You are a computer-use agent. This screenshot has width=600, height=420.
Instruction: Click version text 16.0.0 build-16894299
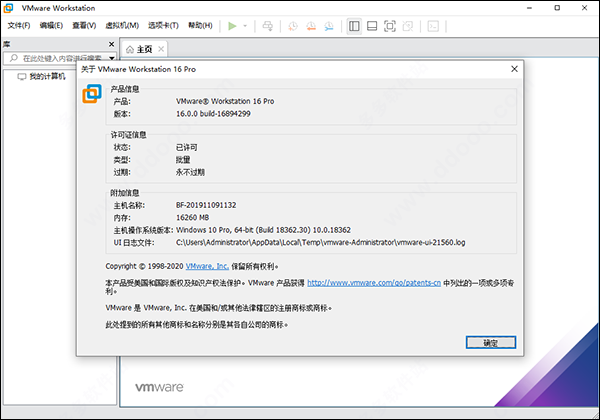tap(213, 114)
